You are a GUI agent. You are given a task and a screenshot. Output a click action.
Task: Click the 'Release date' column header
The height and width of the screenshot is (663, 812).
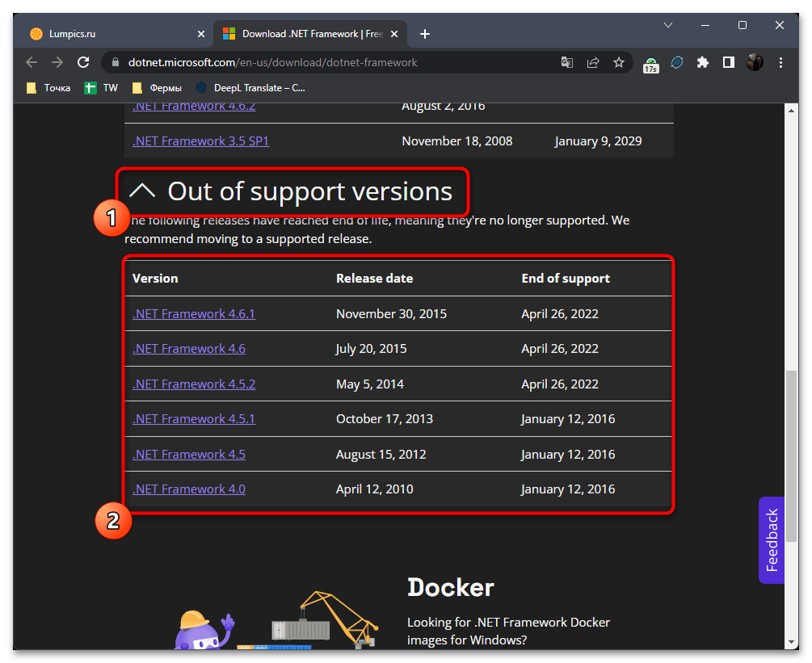[374, 279]
